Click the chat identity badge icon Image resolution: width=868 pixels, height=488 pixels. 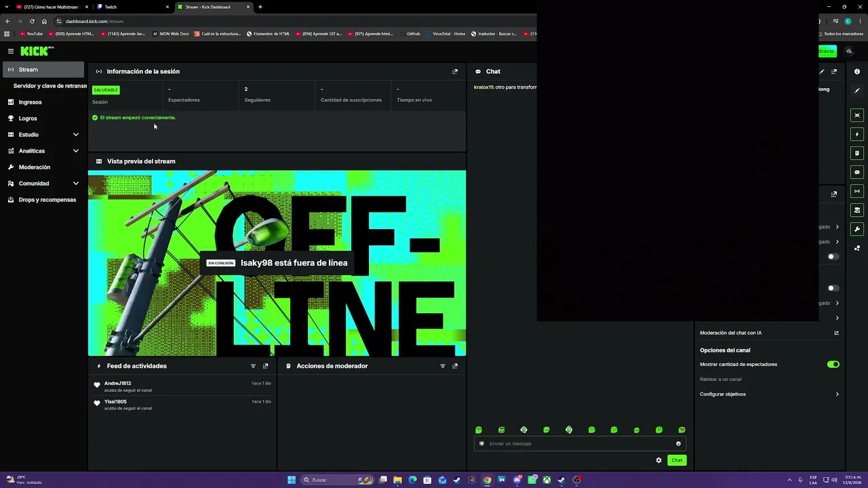click(x=482, y=444)
